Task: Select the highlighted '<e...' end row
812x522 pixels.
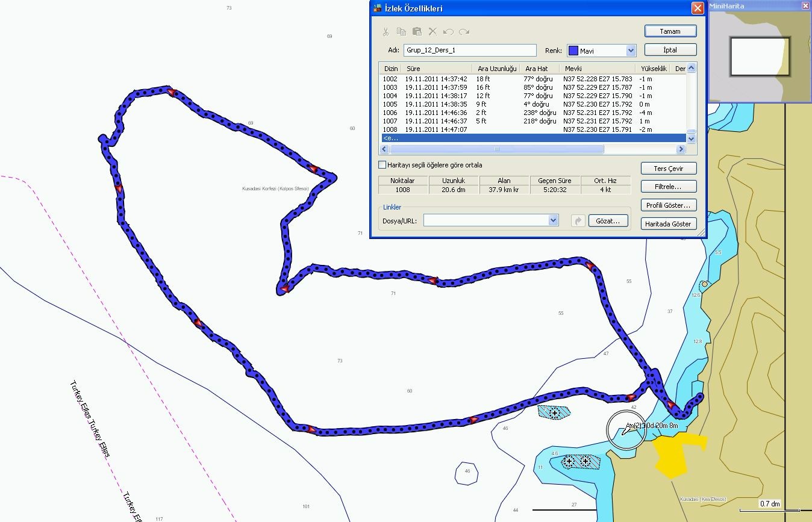Action: click(533, 138)
